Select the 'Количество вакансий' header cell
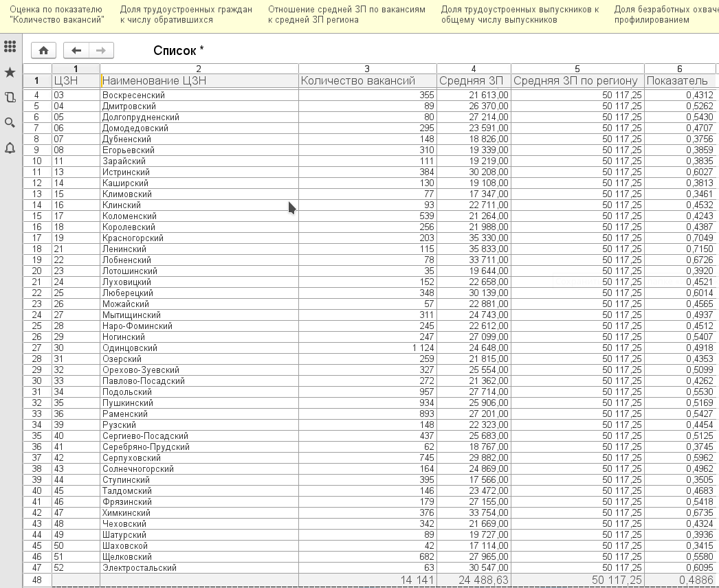The image size is (719, 588). [x=367, y=81]
